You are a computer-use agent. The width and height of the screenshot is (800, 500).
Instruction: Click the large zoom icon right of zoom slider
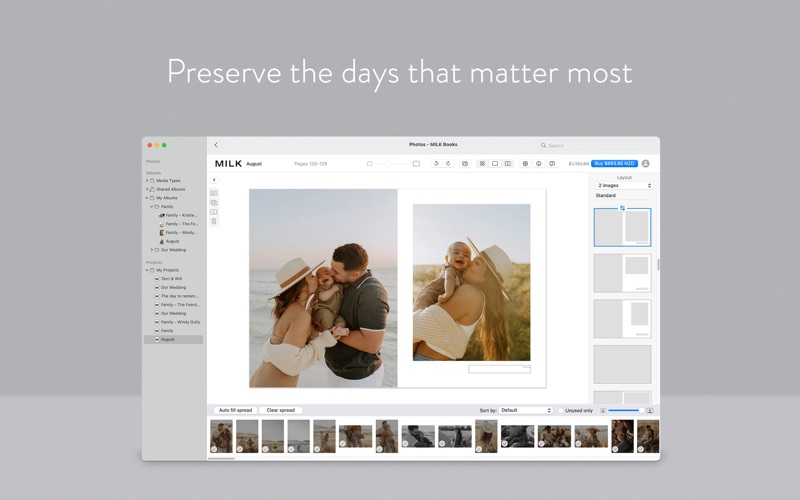416,164
